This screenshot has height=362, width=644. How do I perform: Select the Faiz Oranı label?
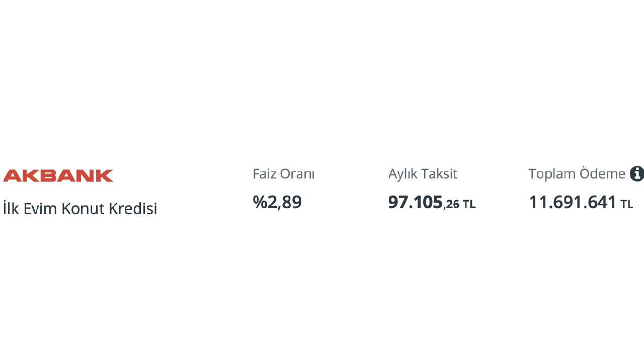pyautogui.click(x=284, y=174)
